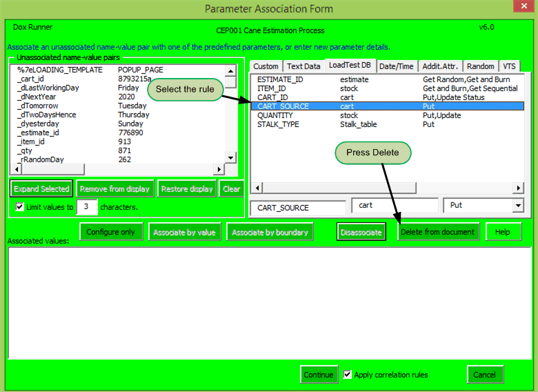Select the highlighted CART_SOURCE rule row
The width and height of the screenshot is (538, 392).
pos(388,106)
